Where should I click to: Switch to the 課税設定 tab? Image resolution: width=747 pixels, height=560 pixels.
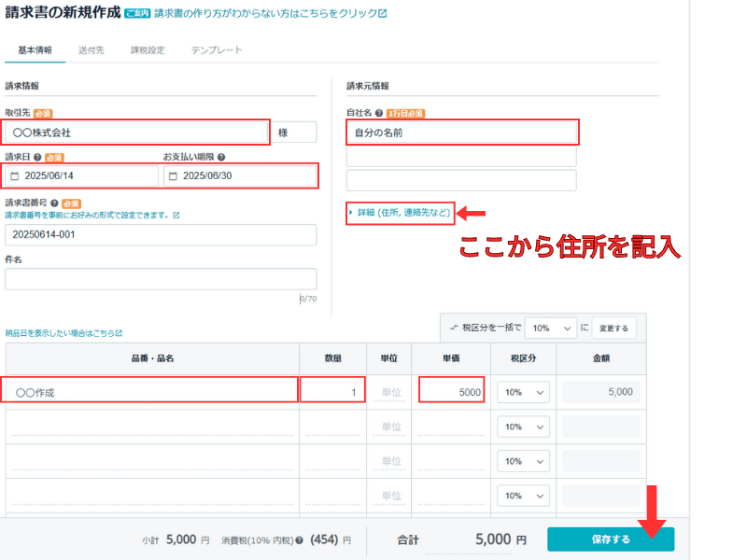click(x=148, y=49)
